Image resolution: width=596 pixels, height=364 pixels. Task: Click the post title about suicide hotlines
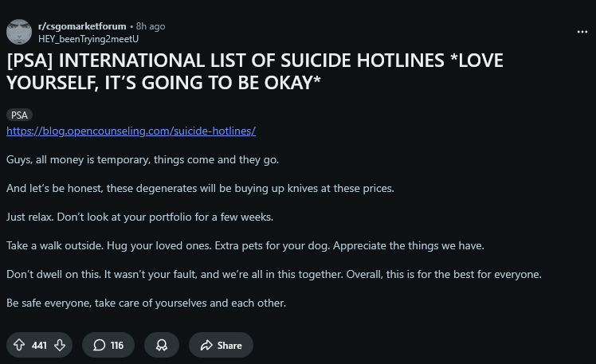coord(255,72)
